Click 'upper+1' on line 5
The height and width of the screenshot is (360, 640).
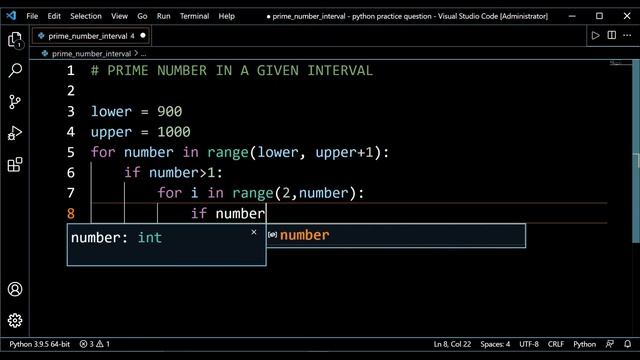344,152
